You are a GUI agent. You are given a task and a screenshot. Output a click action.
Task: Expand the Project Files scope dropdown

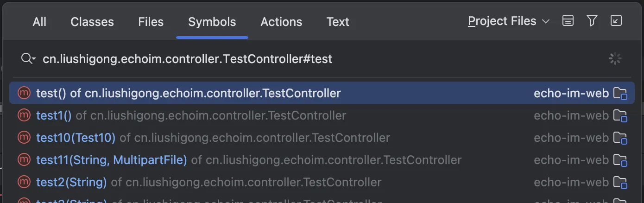point(509,21)
